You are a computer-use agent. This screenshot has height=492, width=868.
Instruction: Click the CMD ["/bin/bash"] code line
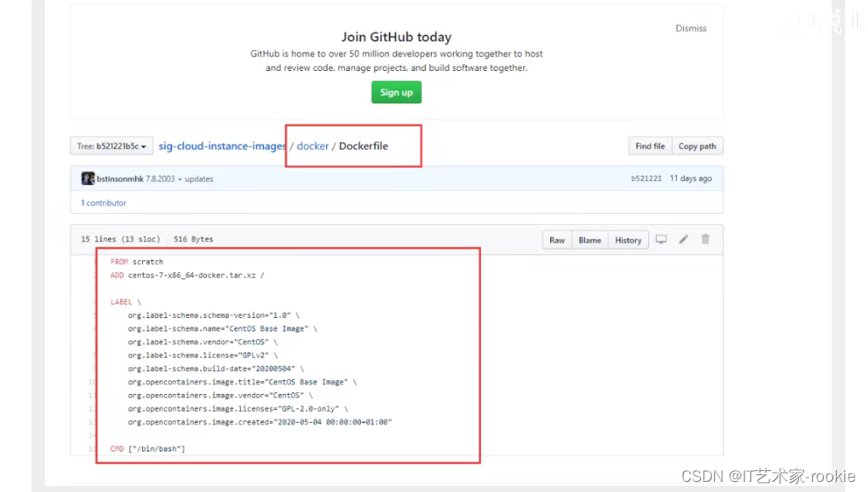click(148, 449)
